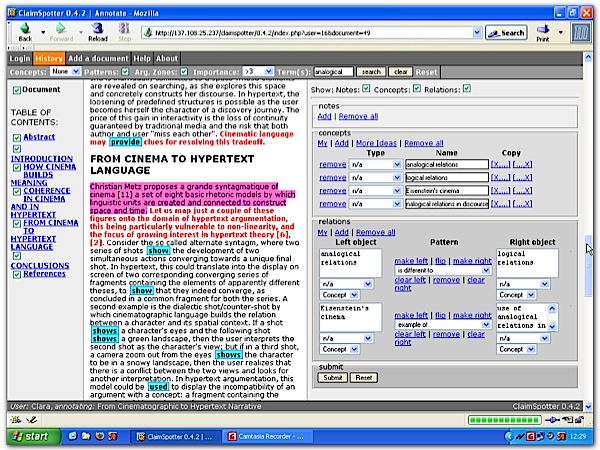Open the 'is different to' pattern dropdown

(443, 270)
